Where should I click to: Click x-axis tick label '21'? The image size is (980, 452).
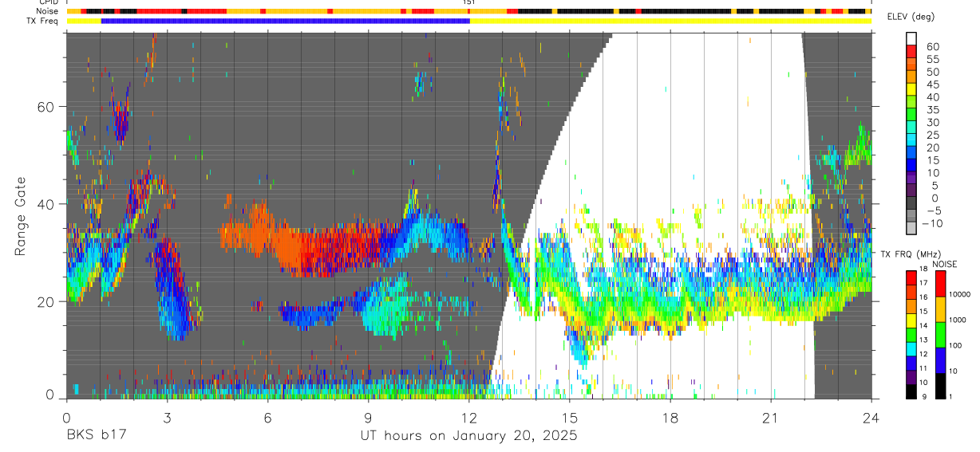coord(771,418)
